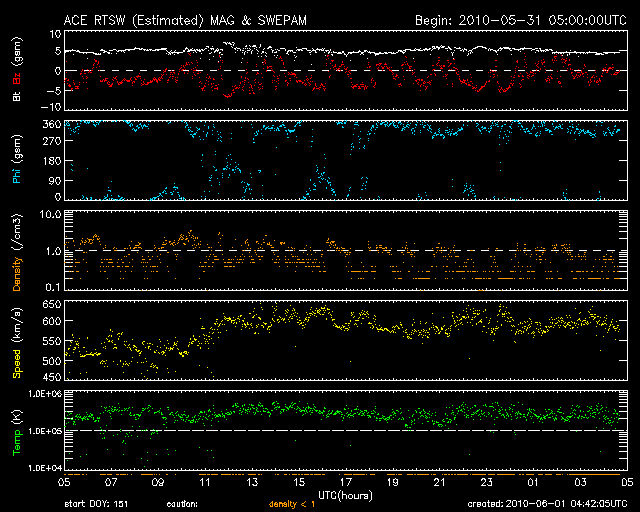This screenshot has width=640, height=512.
Task: Pick the 23 hour tick label
Action: (486, 482)
